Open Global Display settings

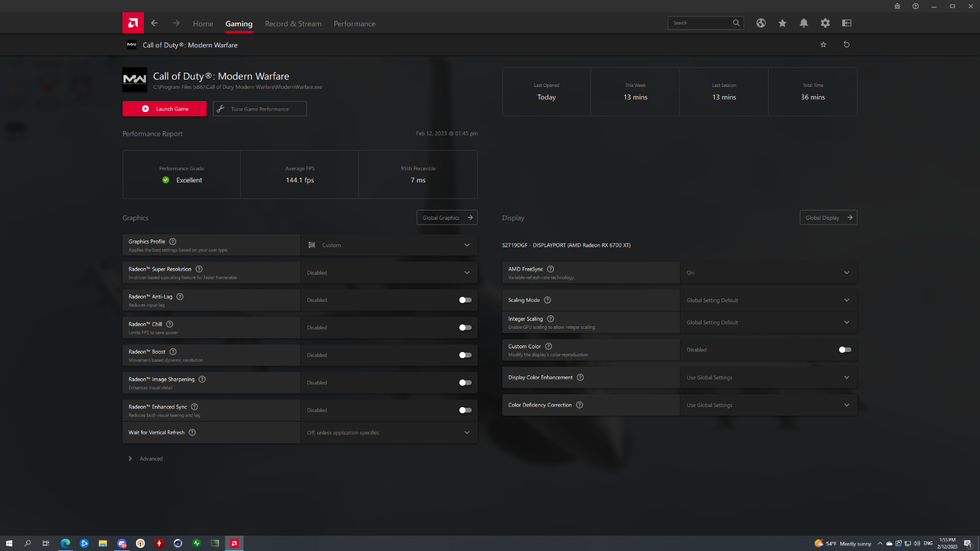click(829, 217)
